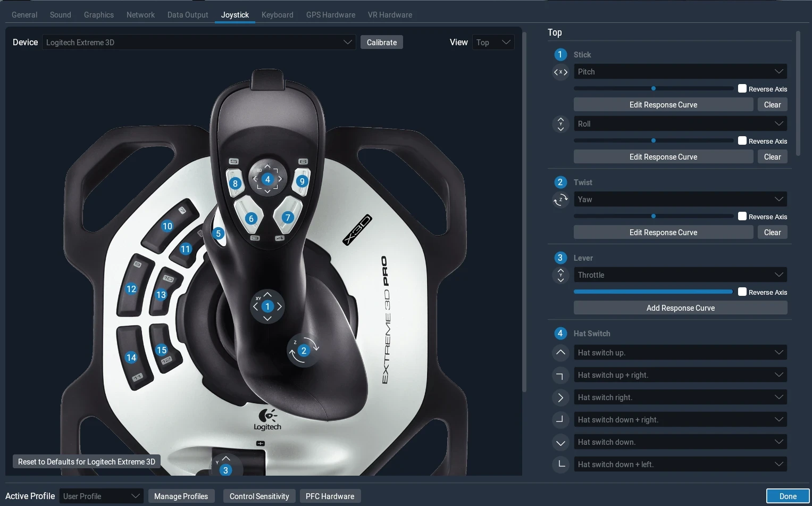Enable Reverse Axis for Pitch

(x=742, y=88)
